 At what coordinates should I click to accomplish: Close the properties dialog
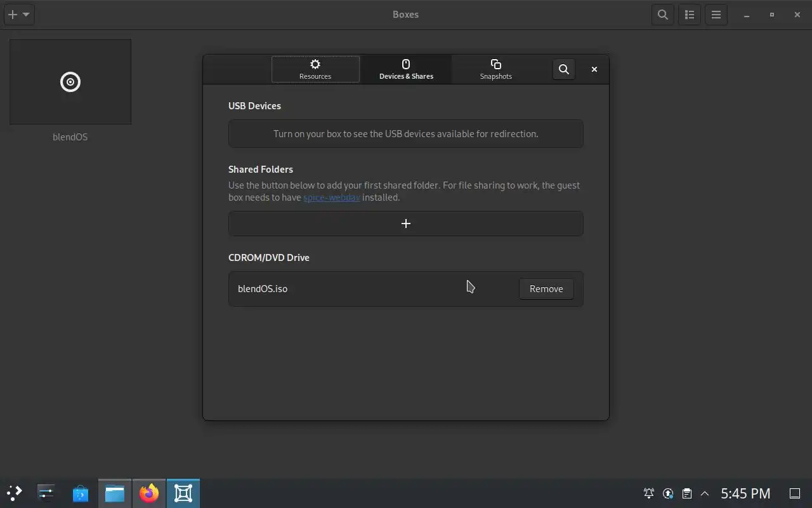594,69
